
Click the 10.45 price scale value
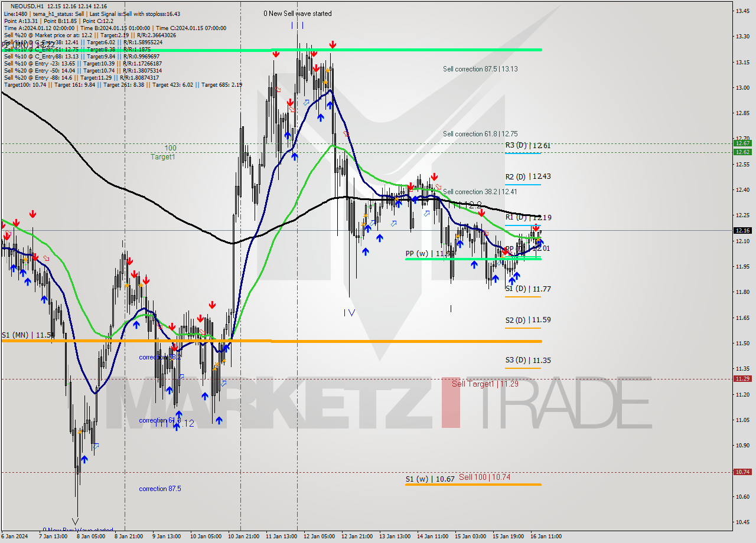click(742, 522)
